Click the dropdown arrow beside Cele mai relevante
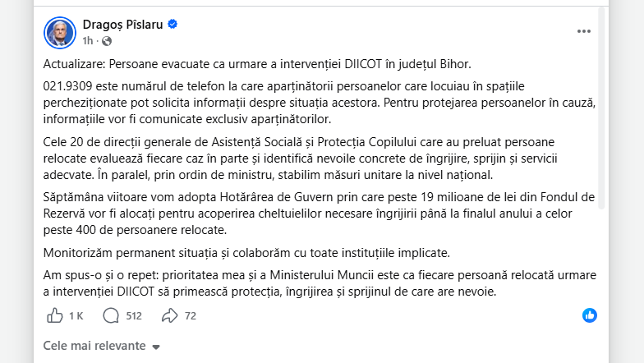The image size is (644, 363). pos(156,347)
